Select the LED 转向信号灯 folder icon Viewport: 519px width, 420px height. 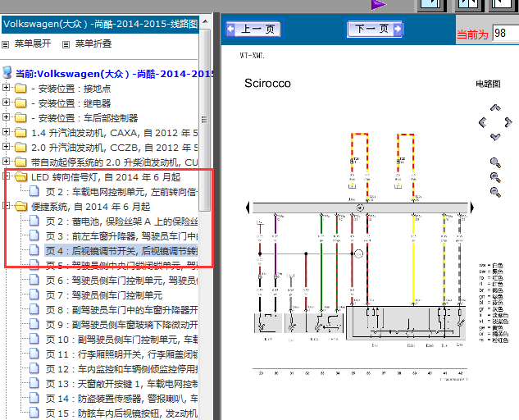tap(20, 177)
